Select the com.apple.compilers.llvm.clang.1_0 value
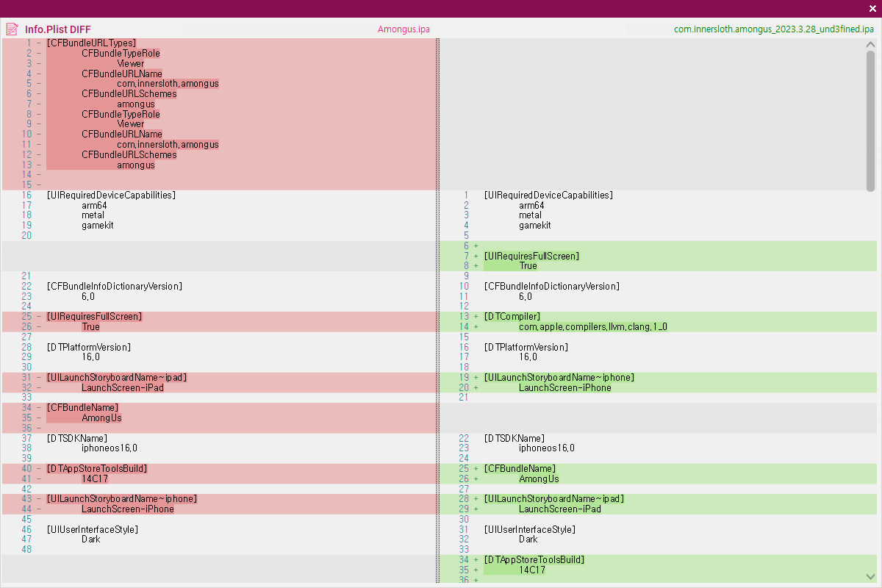The width and height of the screenshot is (882, 588). [593, 327]
